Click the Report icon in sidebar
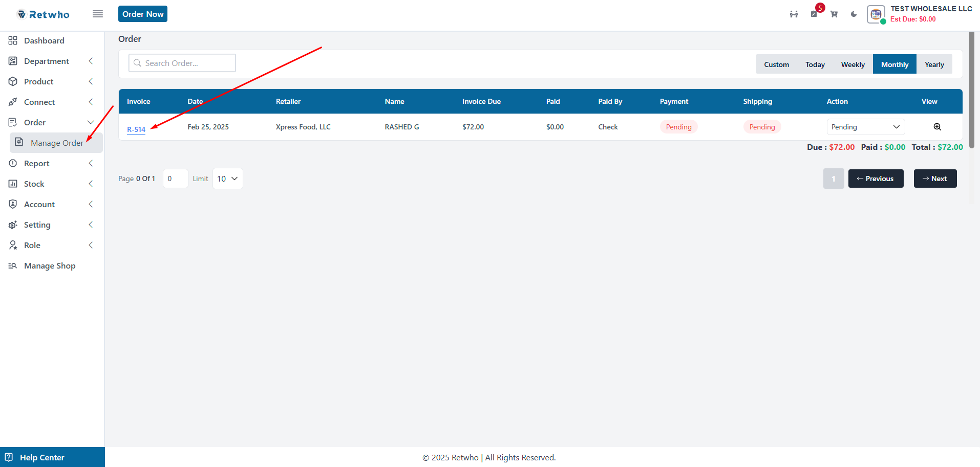The image size is (980, 467). pos(13,163)
